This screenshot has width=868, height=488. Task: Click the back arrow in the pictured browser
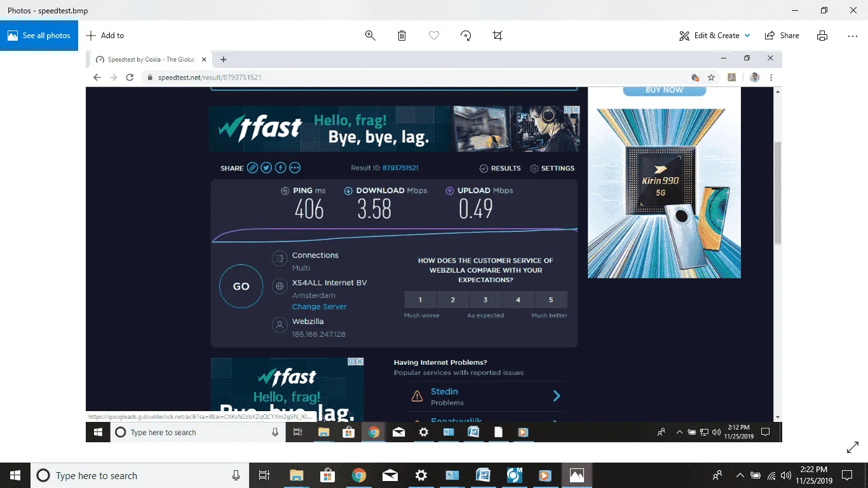97,78
